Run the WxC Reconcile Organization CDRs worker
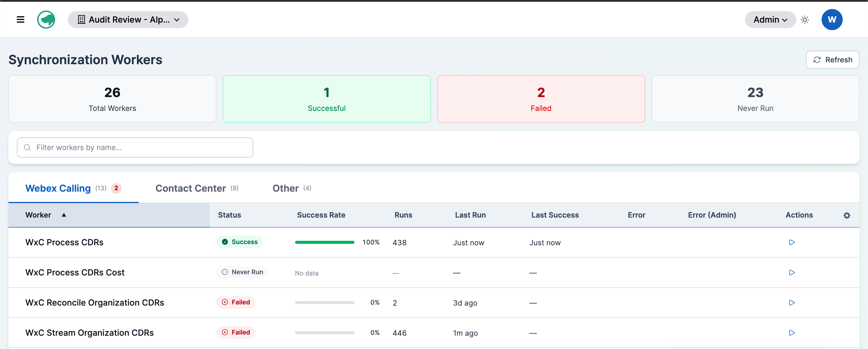This screenshot has width=868, height=349. click(792, 303)
